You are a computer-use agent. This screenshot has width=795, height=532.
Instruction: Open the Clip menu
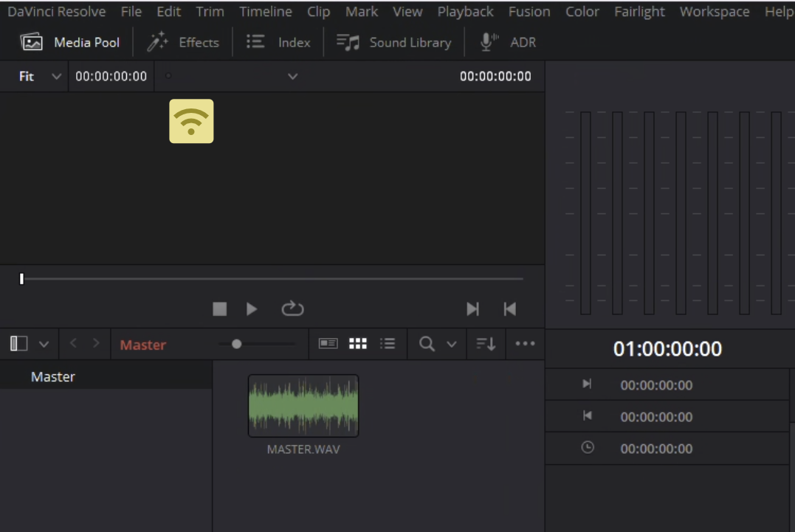(x=318, y=12)
